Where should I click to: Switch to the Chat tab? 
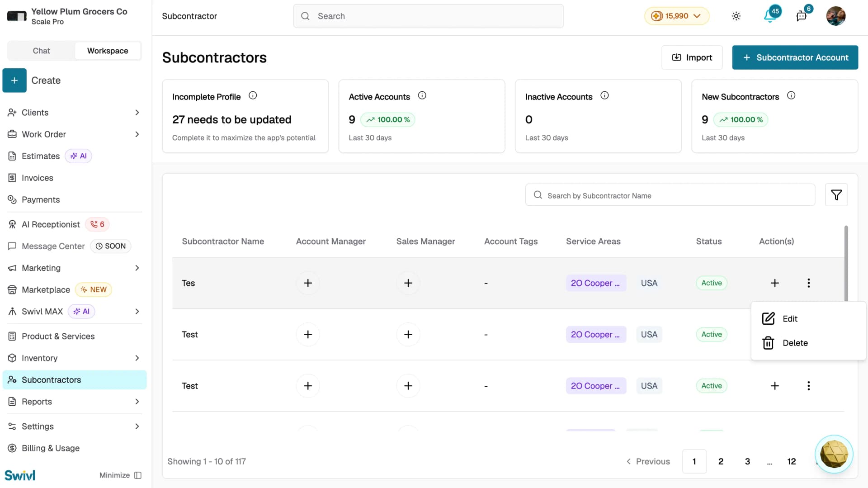[41, 51]
